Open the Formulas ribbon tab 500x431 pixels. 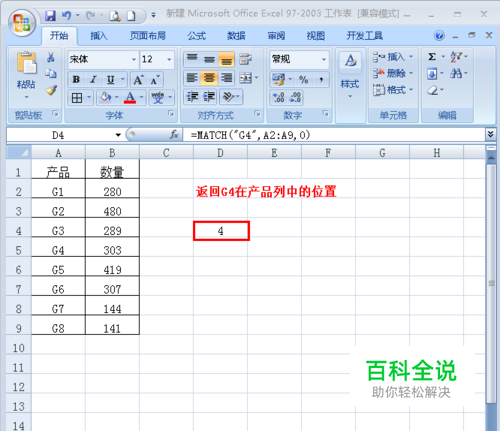[196, 35]
